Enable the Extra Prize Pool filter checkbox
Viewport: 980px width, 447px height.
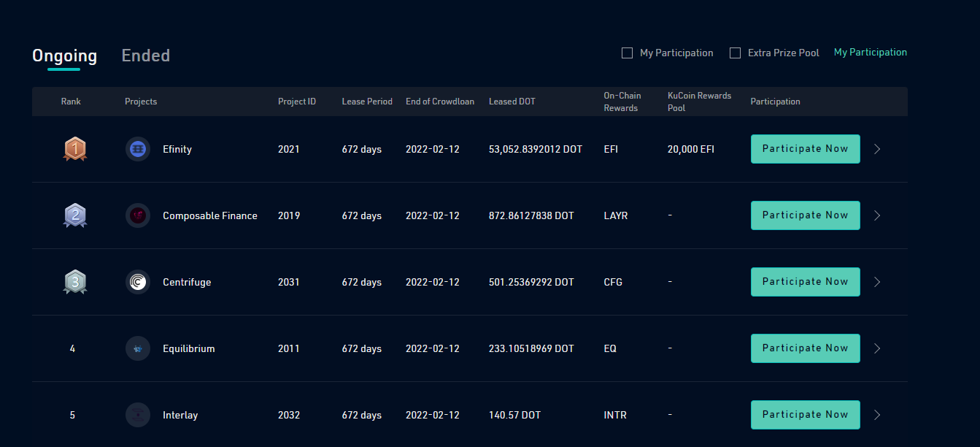pos(735,53)
